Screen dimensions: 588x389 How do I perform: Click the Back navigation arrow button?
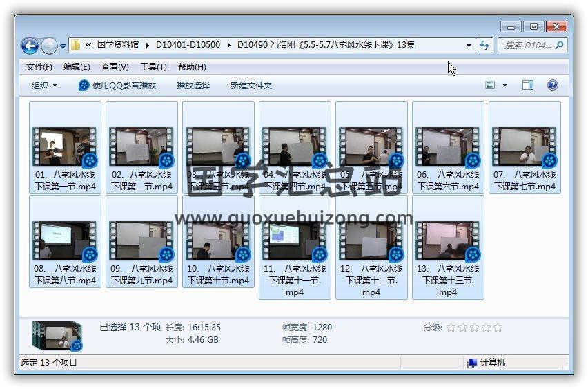[x=30, y=46]
